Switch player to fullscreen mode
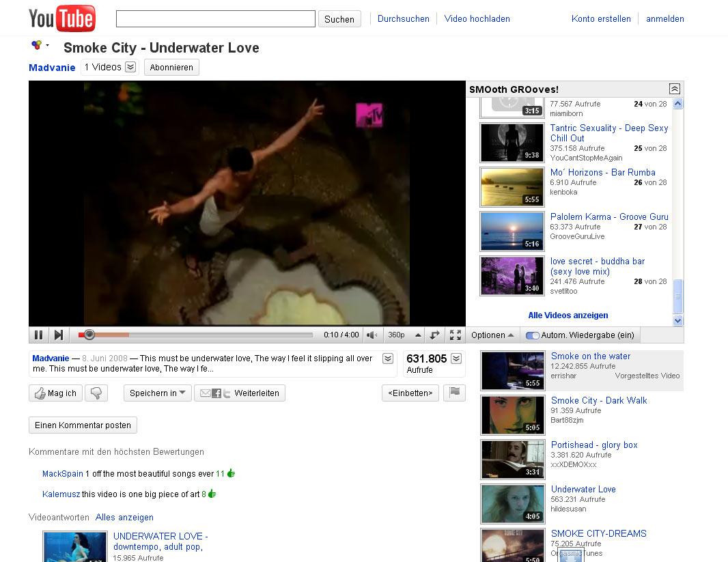The image size is (728, 562). (456, 335)
